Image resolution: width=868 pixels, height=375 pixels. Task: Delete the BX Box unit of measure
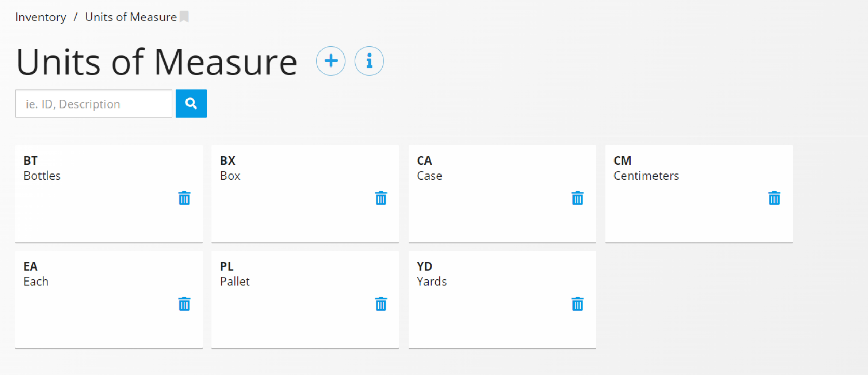(381, 198)
